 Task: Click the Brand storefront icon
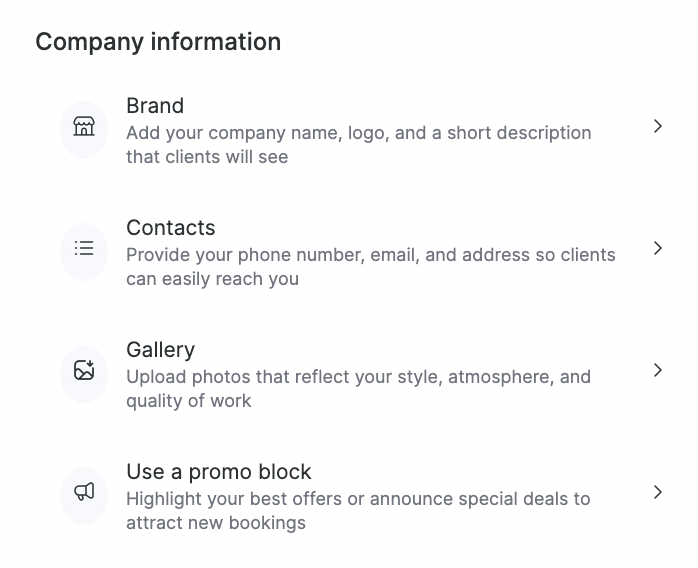tap(84, 127)
